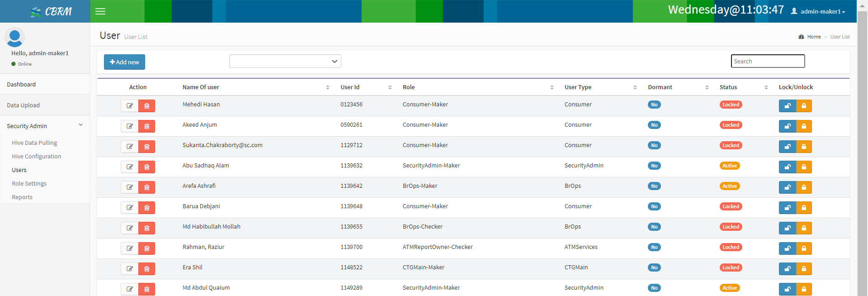Click the Add new button
868x296 pixels.
click(124, 62)
